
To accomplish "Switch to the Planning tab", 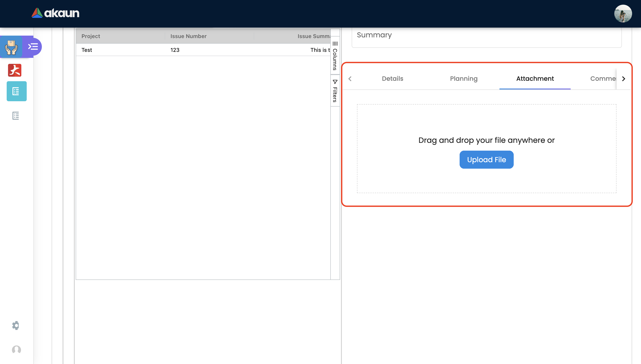I will pos(463,79).
